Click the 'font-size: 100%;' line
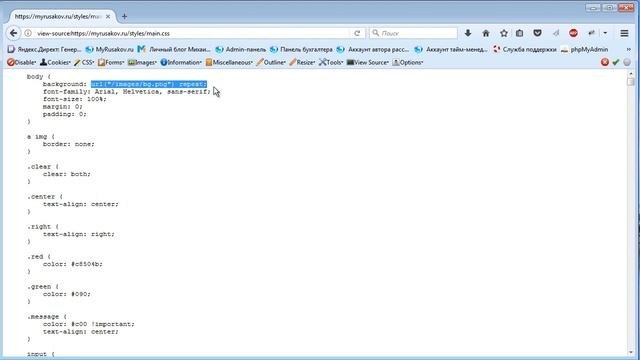The height and width of the screenshot is (360, 640). tap(75, 99)
